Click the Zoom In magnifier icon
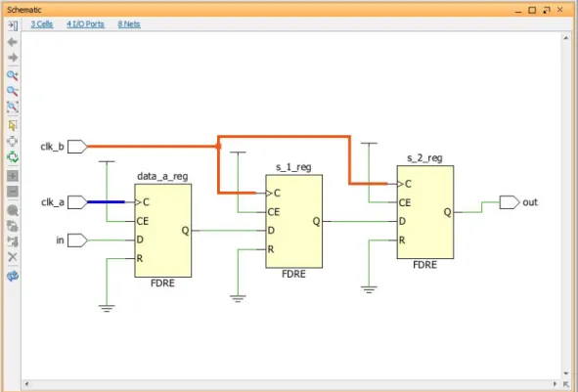The image size is (578, 392). (x=13, y=75)
